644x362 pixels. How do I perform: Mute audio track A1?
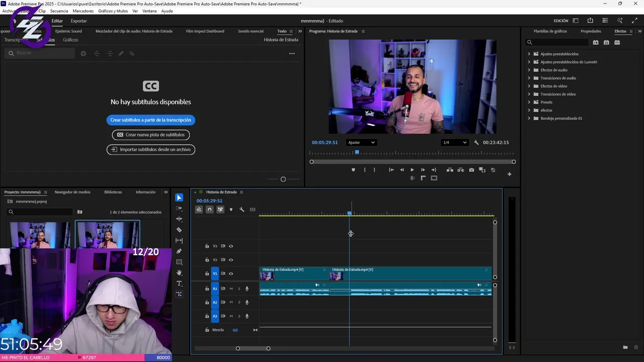[231, 289]
